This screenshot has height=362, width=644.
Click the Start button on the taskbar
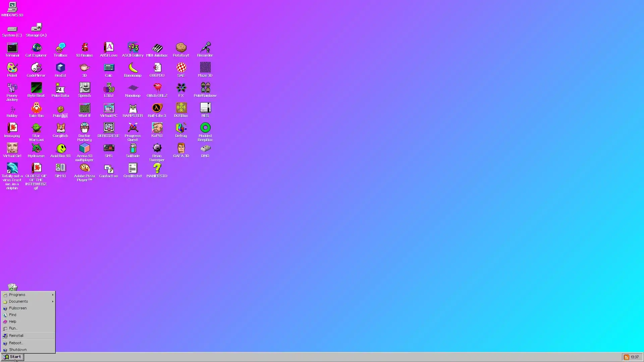pos(12,357)
